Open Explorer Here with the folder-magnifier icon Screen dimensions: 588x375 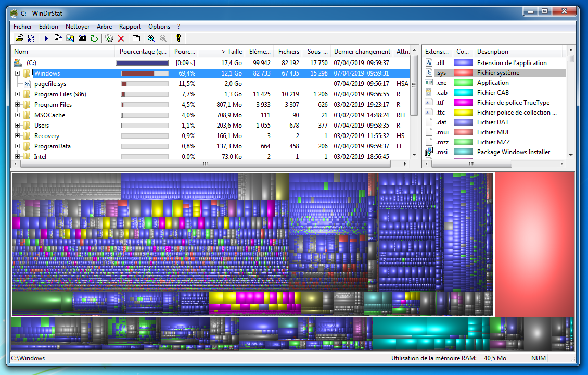[x=70, y=39]
